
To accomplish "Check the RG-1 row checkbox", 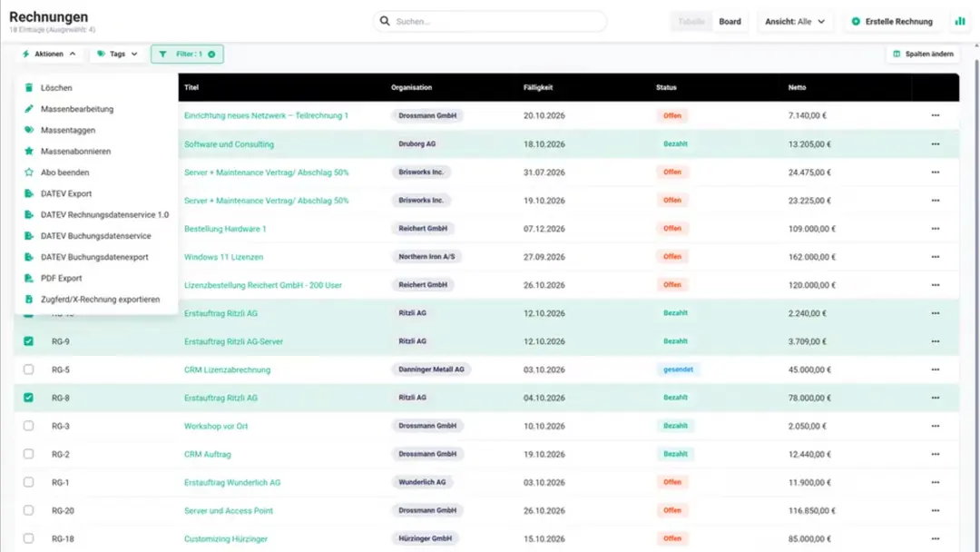I will click(x=29, y=482).
